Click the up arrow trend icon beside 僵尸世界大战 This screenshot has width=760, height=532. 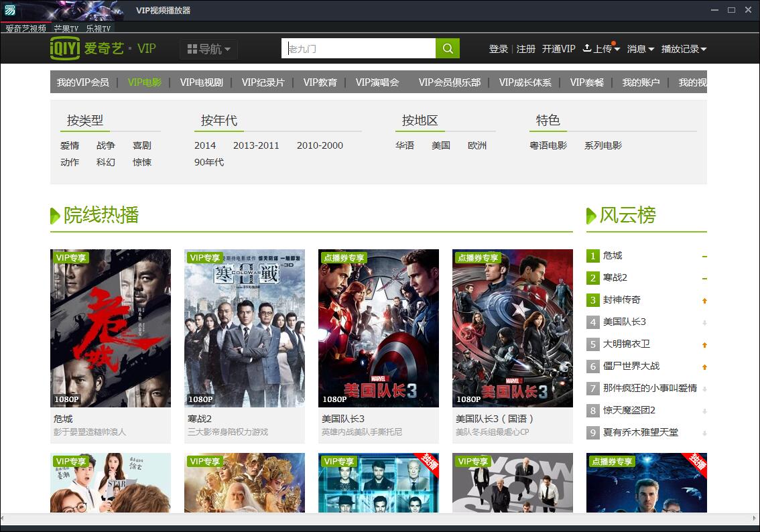704,367
